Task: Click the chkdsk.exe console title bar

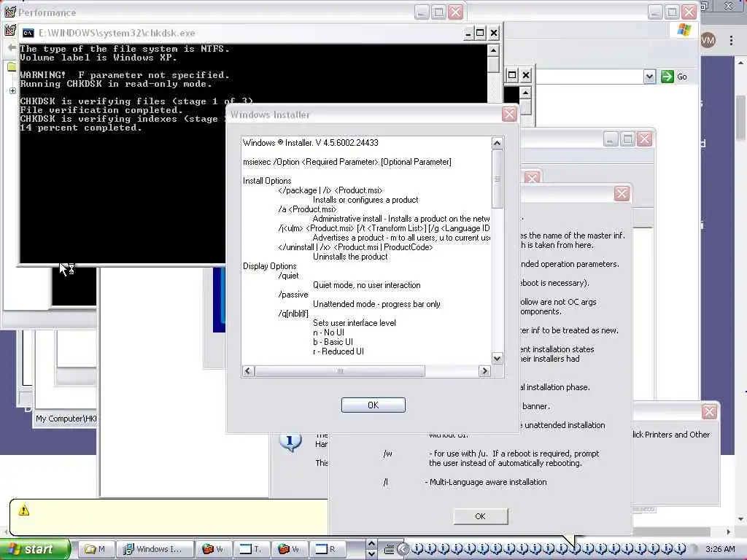Action: [243, 33]
